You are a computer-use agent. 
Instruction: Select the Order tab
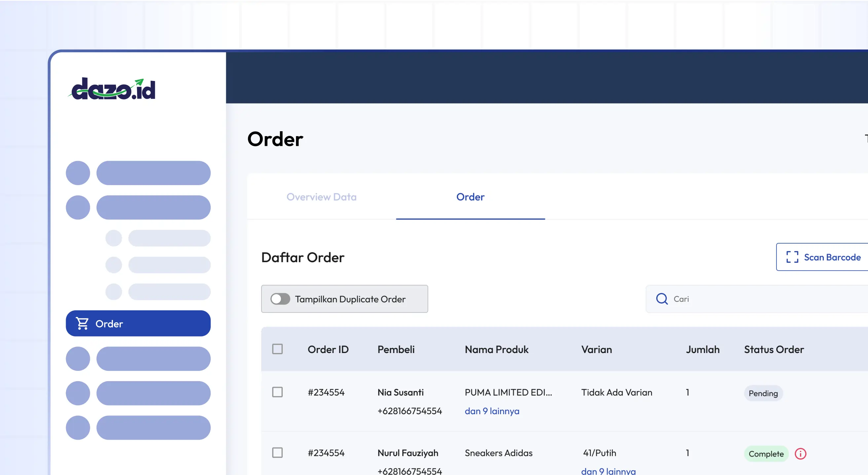[x=470, y=197]
